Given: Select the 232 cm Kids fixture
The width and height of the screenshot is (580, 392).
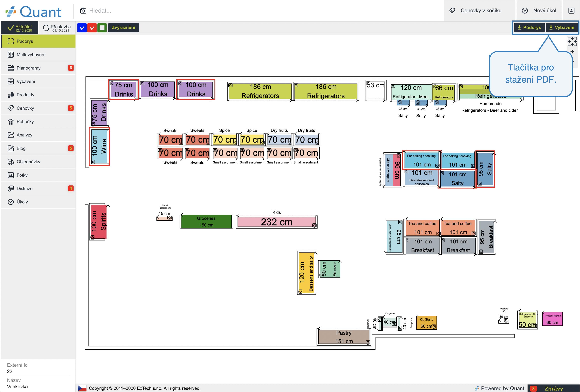Looking at the screenshot, I should click(277, 222).
